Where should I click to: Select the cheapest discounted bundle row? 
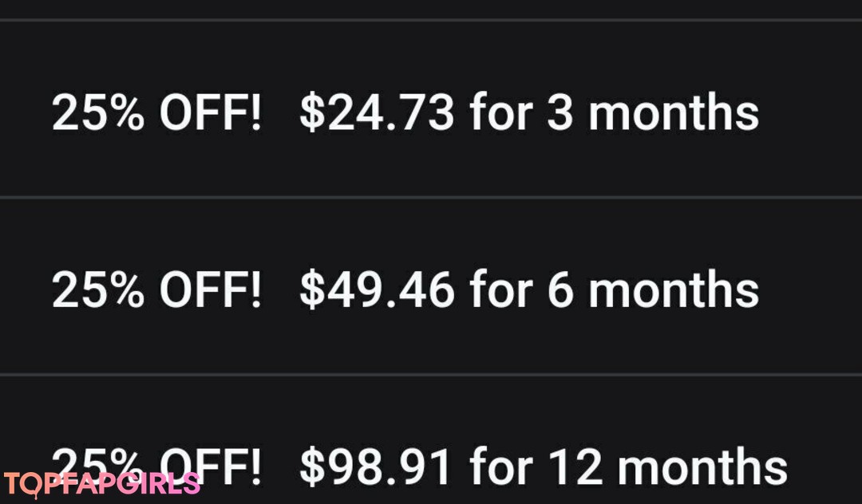[x=431, y=110]
